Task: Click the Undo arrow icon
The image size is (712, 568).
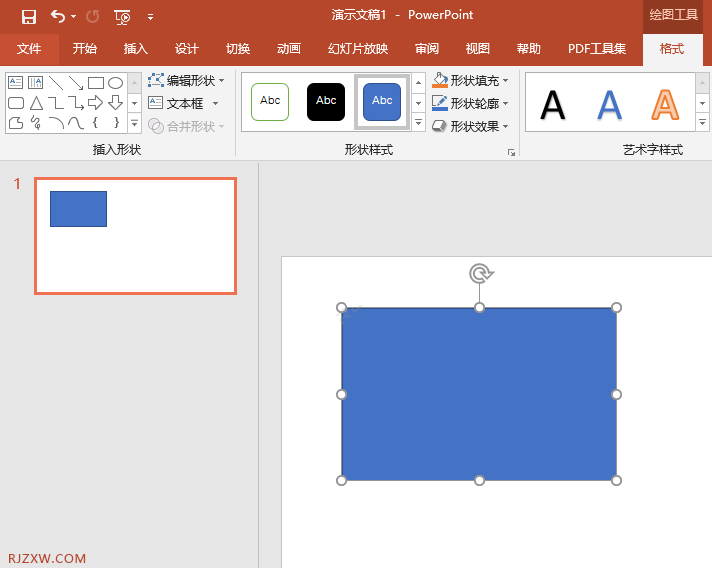Action: pyautogui.click(x=58, y=16)
